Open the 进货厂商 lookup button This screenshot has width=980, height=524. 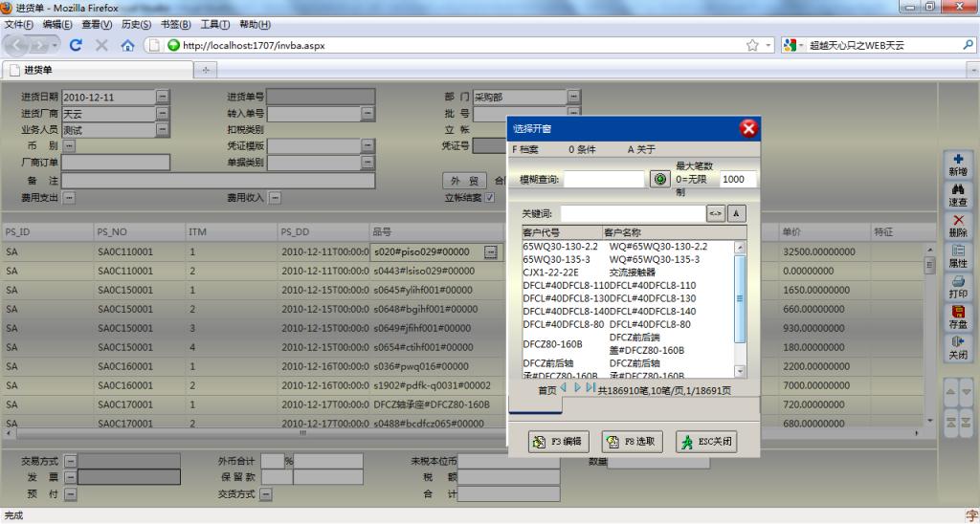click(x=162, y=114)
